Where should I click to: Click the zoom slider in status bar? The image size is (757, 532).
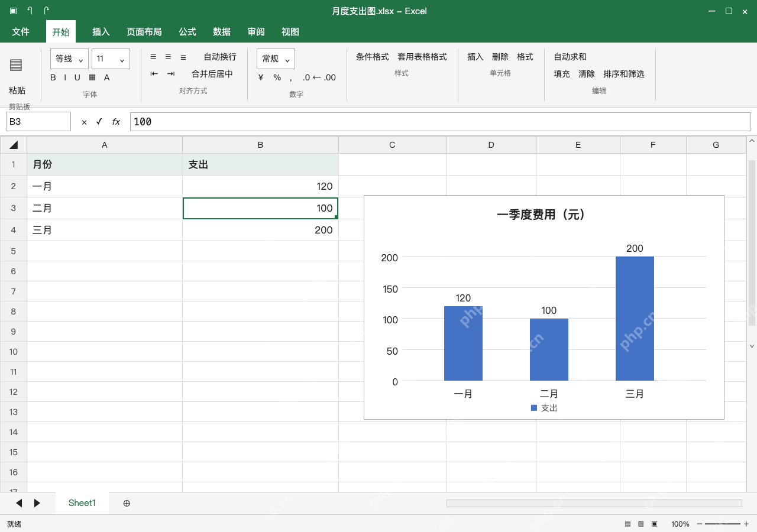coord(723,524)
